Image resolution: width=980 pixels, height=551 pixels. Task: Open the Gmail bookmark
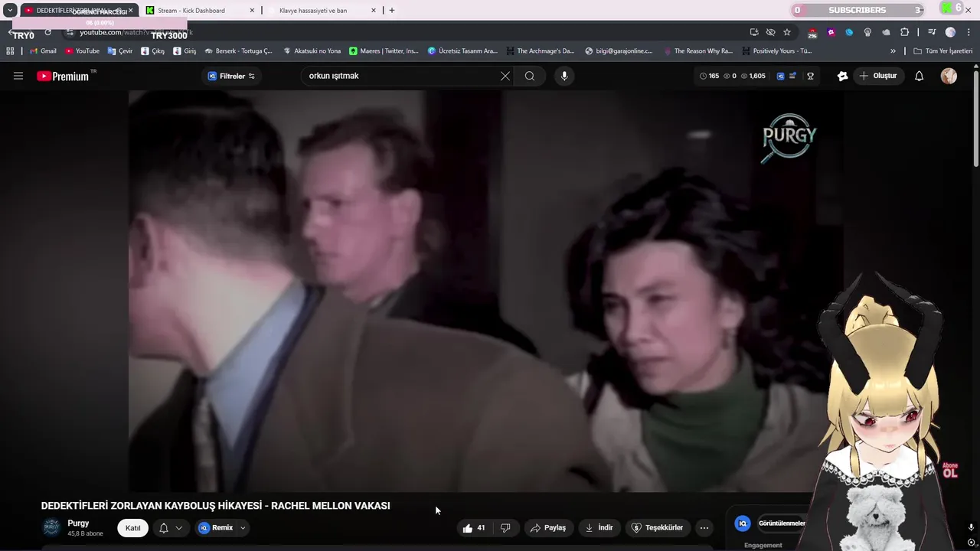coord(43,51)
